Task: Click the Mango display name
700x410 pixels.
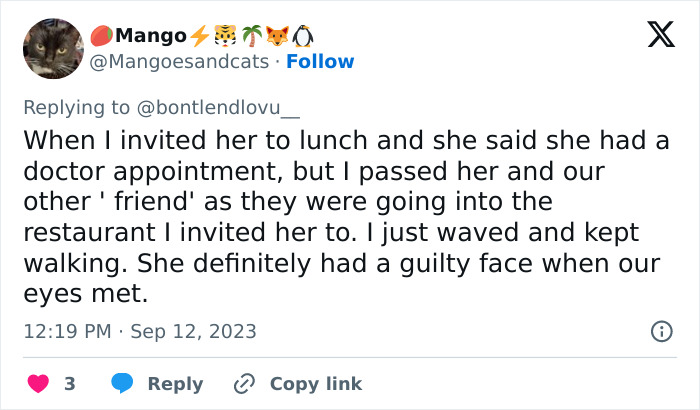Action: coord(150,36)
